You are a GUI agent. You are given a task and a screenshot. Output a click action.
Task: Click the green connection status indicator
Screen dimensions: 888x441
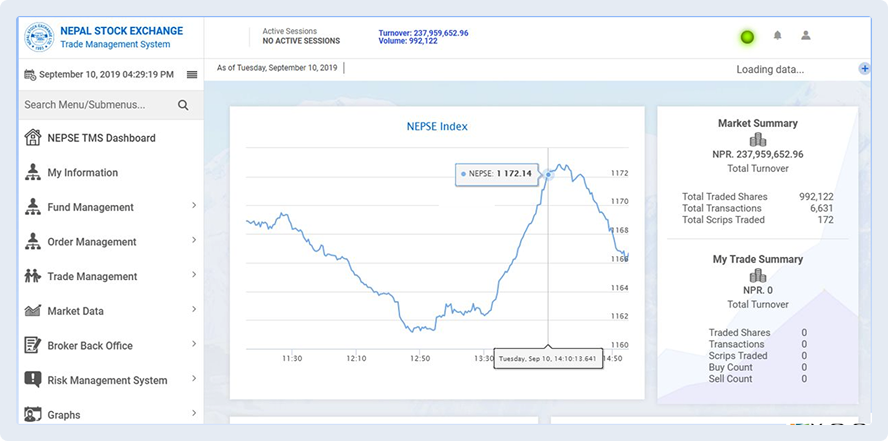pos(747,38)
